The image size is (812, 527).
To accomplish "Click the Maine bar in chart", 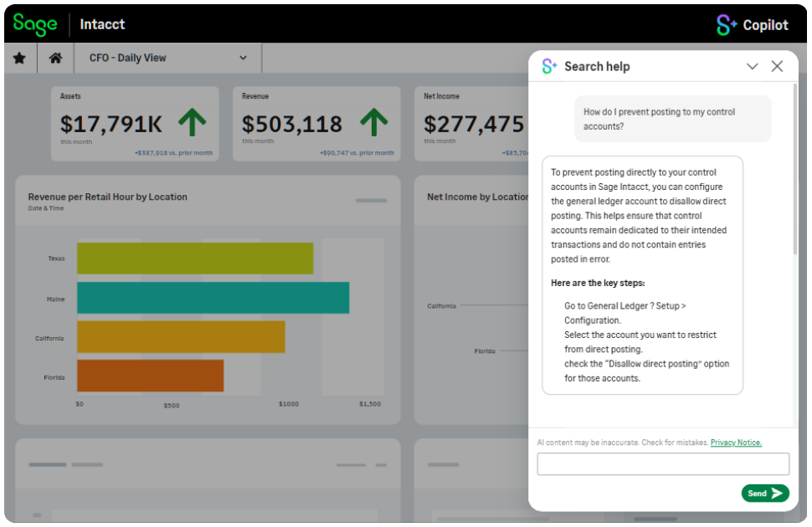I will point(213,298).
